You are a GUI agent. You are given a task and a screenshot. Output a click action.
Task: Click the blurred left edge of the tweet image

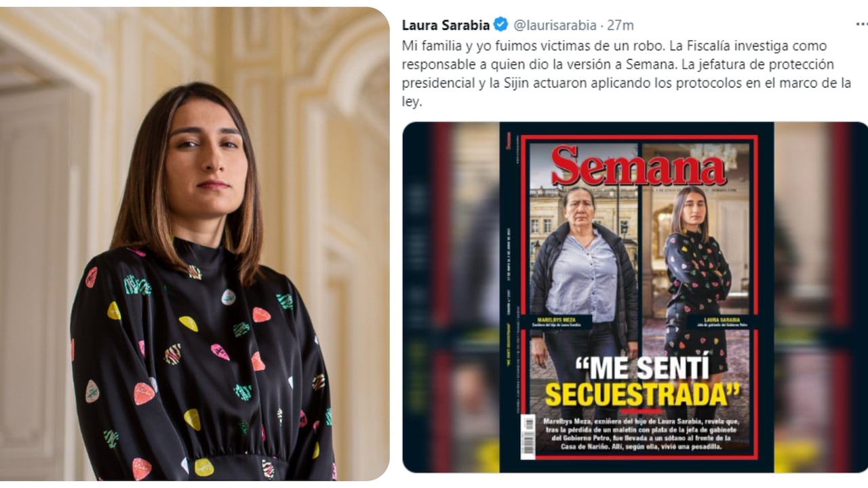click(x=451, y=297)
